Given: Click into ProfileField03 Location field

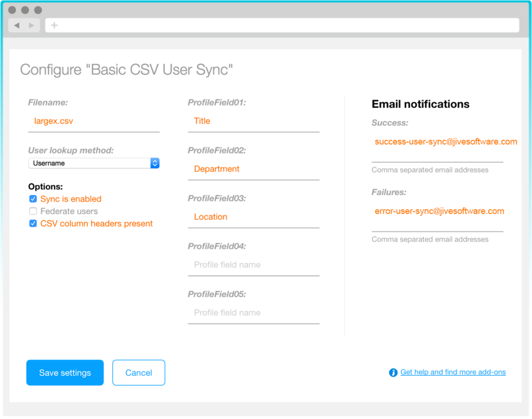Looking at the screenshot, I should [x=254, y=217].
